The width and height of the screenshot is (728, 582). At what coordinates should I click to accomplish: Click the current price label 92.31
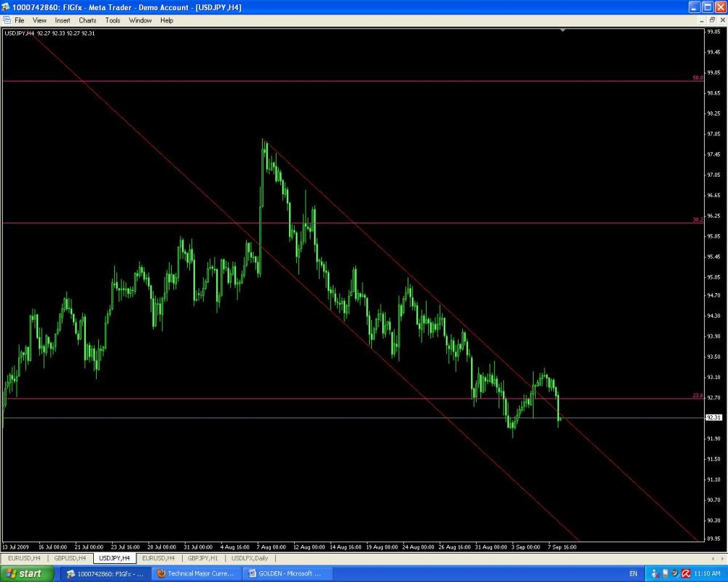713,418
